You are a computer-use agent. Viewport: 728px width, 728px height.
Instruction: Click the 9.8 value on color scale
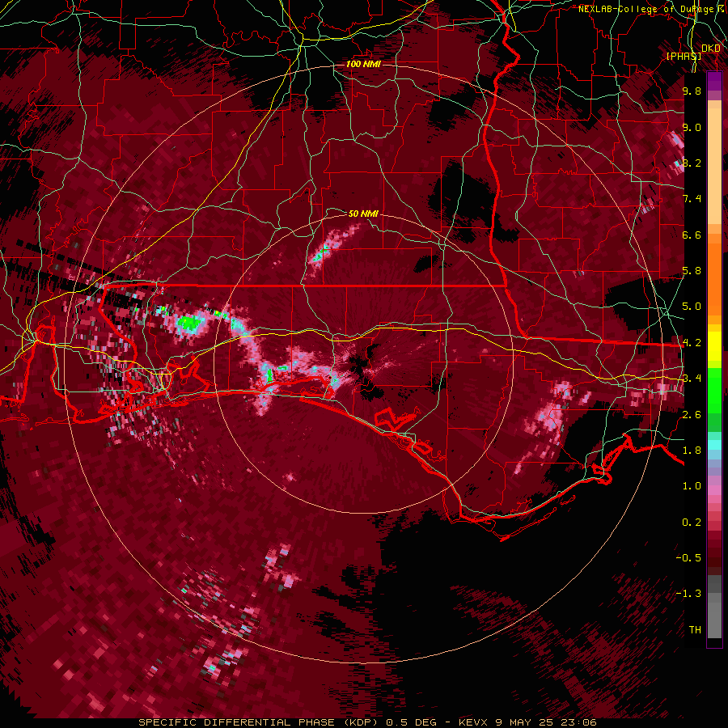coord(692,91)
